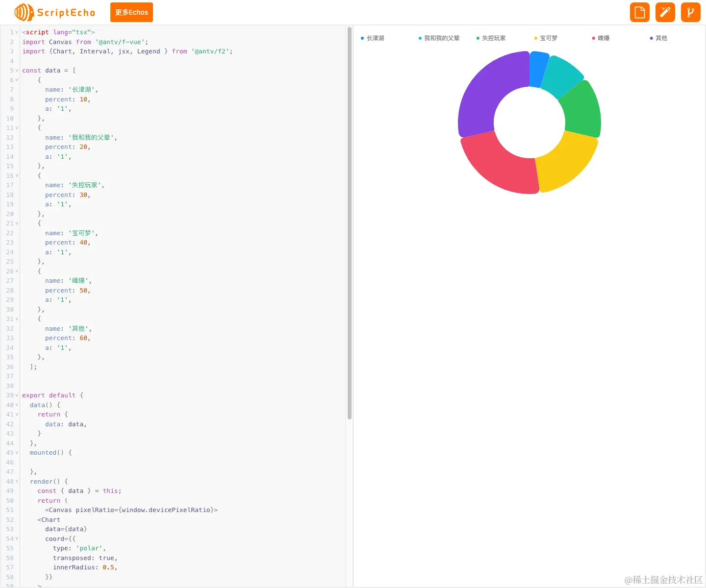Click the transposed: true line
The image size is (706, 588).
point(85,558)
